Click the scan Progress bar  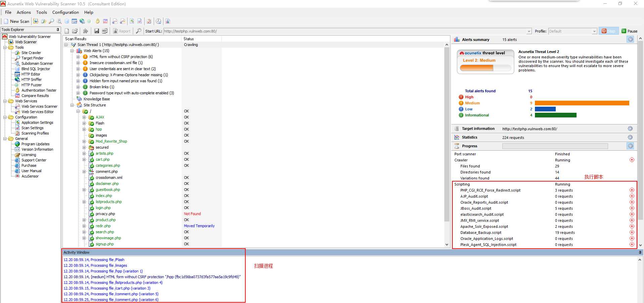coord(555,146)
